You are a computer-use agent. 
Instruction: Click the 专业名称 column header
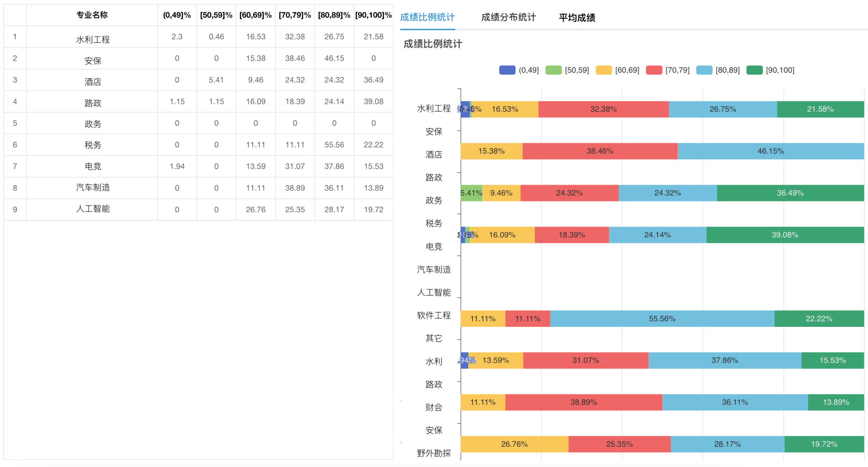[92, 15]
